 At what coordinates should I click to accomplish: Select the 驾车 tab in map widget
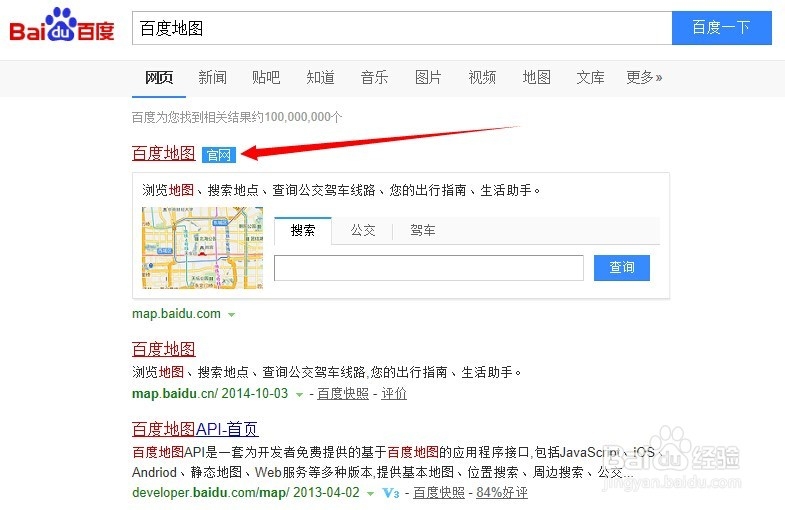point(423,230)
